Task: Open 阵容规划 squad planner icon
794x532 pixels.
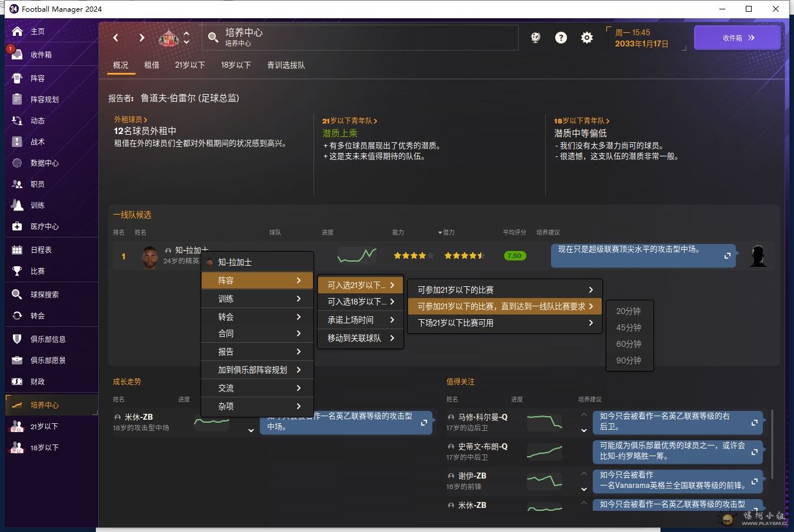Action: point(17,99)
